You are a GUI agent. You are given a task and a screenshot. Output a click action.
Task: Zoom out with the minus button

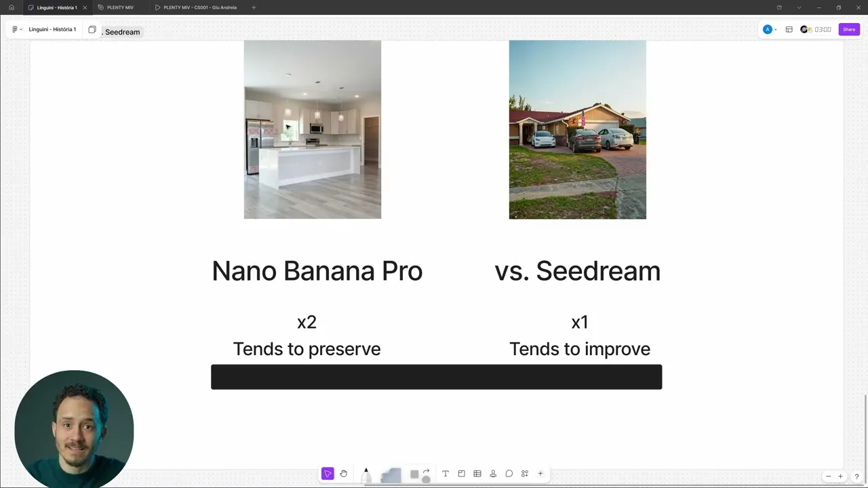pos(828,476)
